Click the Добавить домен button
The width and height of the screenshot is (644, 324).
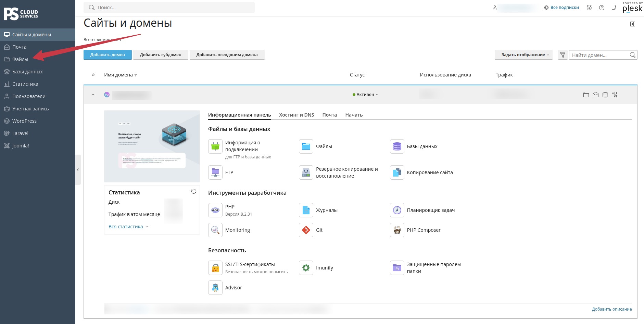[108, 55]
